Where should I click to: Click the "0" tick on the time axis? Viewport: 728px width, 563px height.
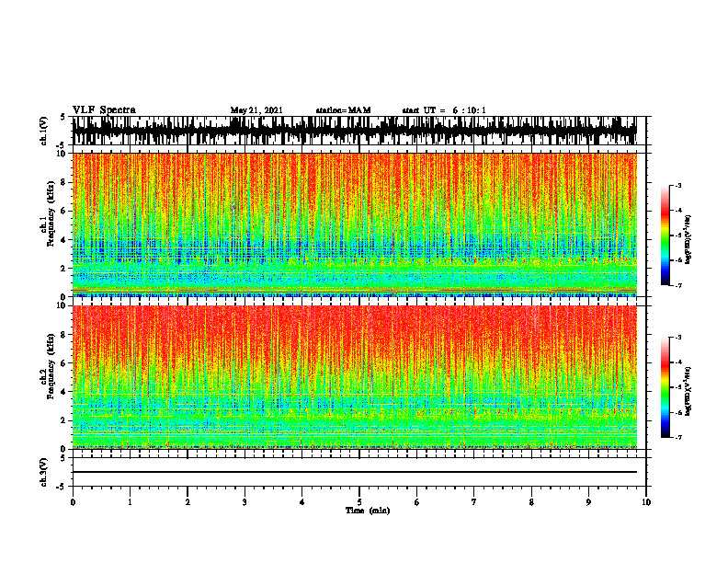(73, 502)
